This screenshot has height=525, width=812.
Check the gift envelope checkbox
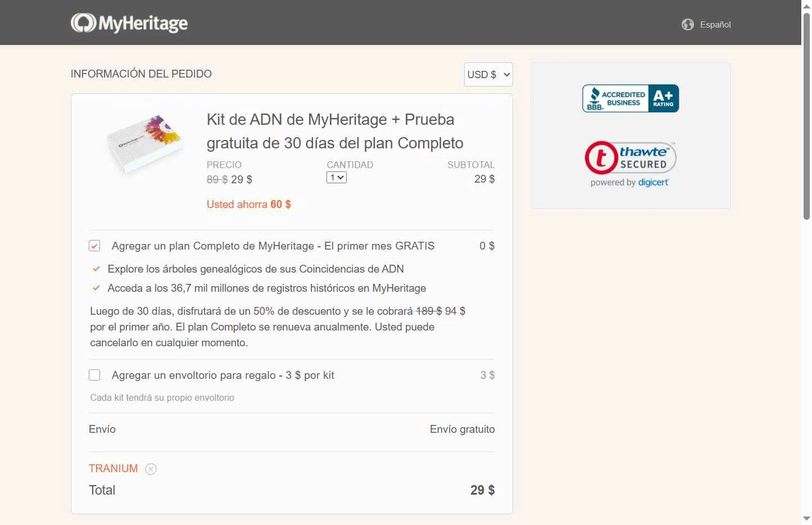click(94, 375)
